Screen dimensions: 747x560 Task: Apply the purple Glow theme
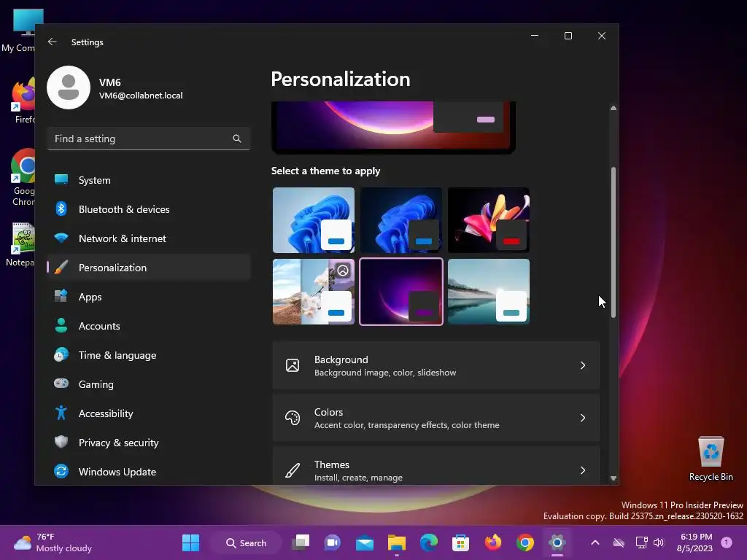tap(401, 292)
